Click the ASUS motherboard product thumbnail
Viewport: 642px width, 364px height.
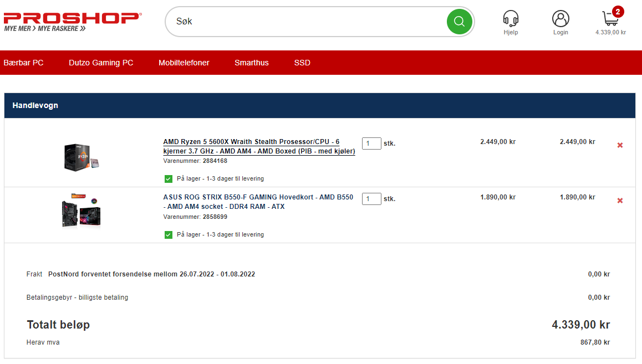[81, 211]
